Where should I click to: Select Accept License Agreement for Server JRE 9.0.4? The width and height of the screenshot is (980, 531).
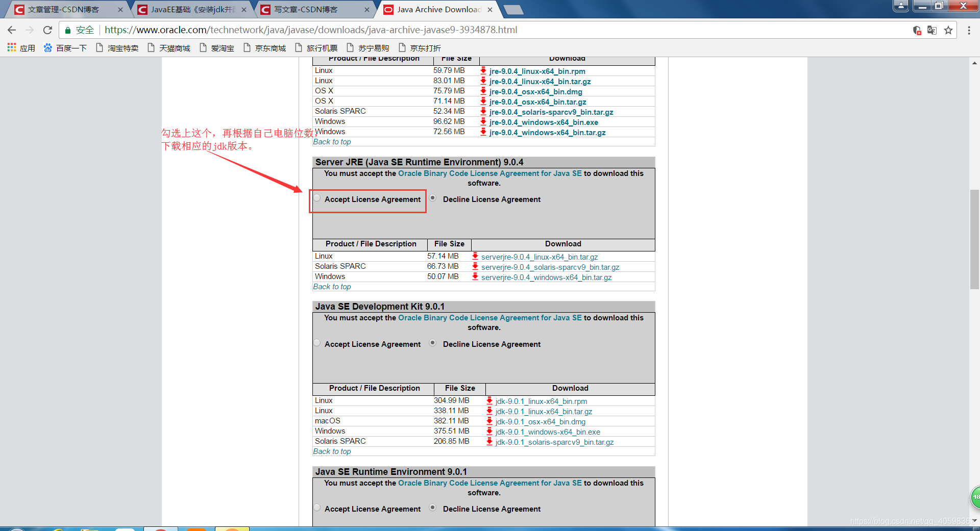(317, 198)
